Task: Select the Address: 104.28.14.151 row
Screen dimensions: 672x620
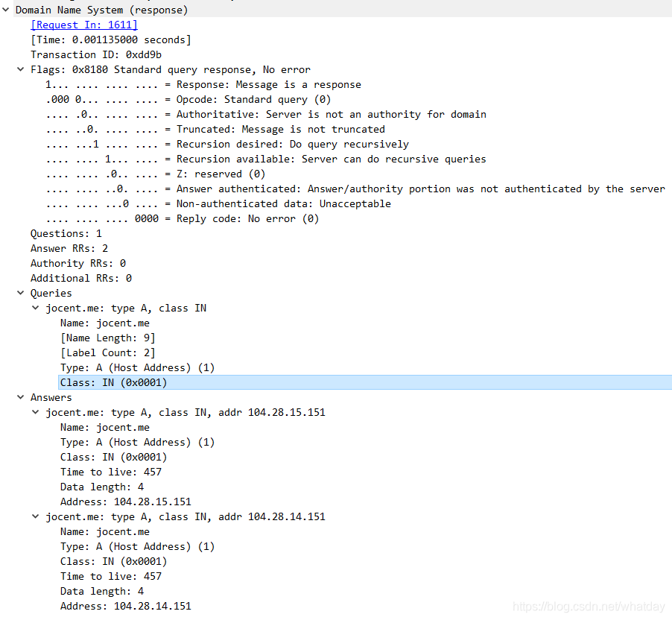Action: 126,606
